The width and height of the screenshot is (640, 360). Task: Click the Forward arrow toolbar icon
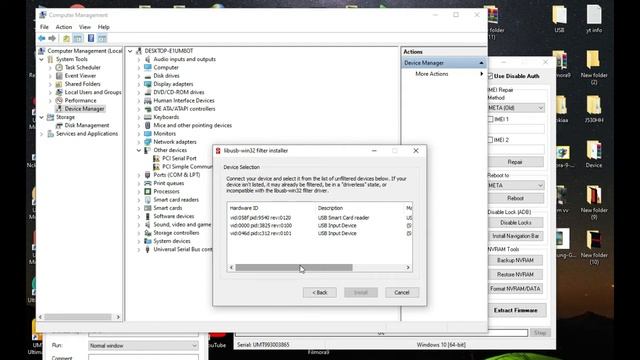pos(52,38)
